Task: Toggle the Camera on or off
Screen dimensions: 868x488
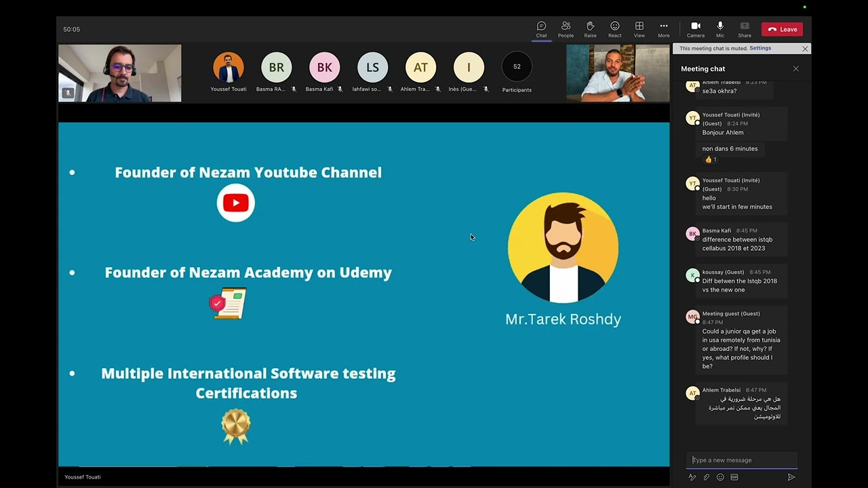Action: (x=695, y=29)
